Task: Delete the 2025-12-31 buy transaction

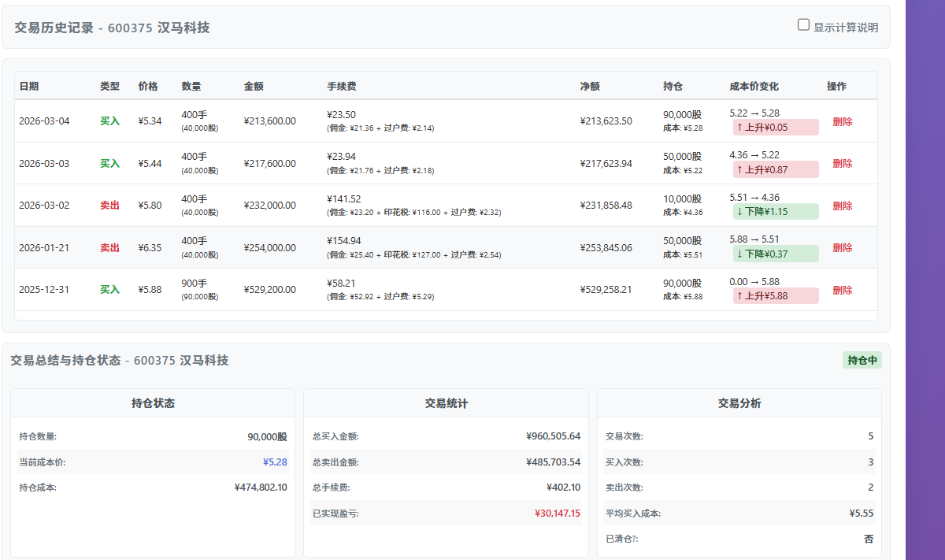Action: pos(842,290)
